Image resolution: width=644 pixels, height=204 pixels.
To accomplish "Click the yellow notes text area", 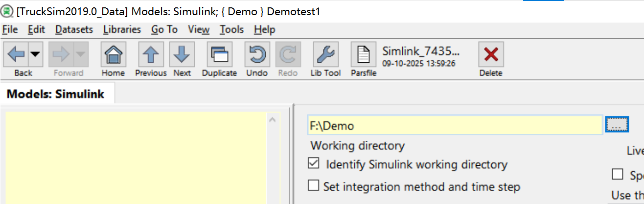I will coord(137,158).
